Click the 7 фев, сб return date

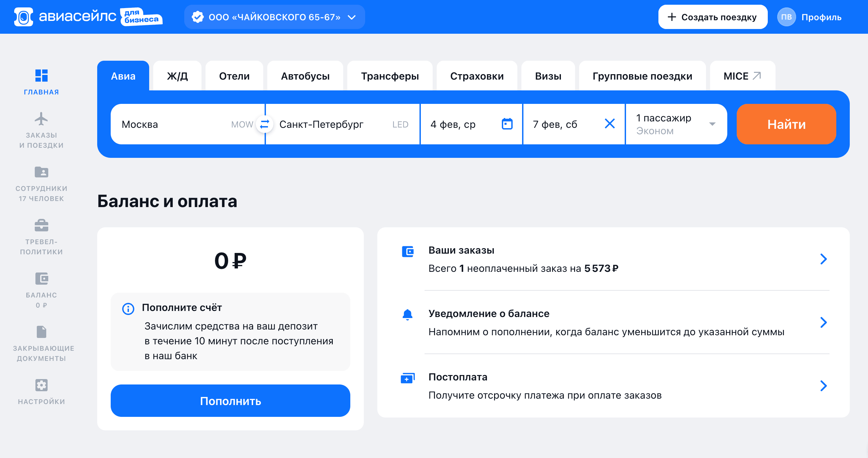(574, 124)
